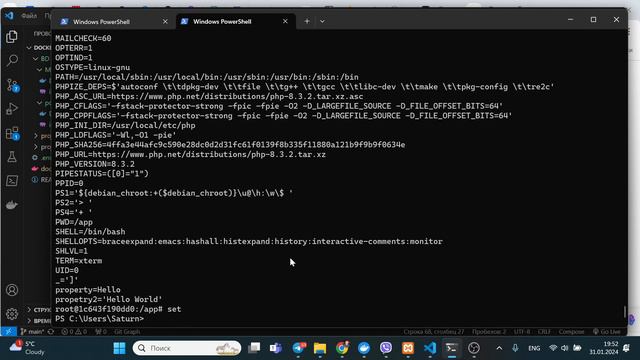Open Docker Desktop from taskbar
The image size is (640, 360).
click(364, 348)
